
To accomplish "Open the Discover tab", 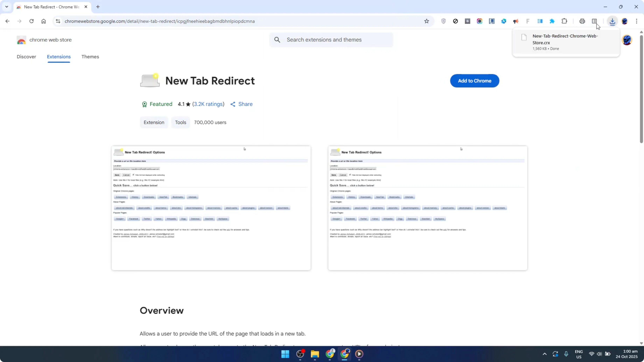I will (x=26, y=57).
